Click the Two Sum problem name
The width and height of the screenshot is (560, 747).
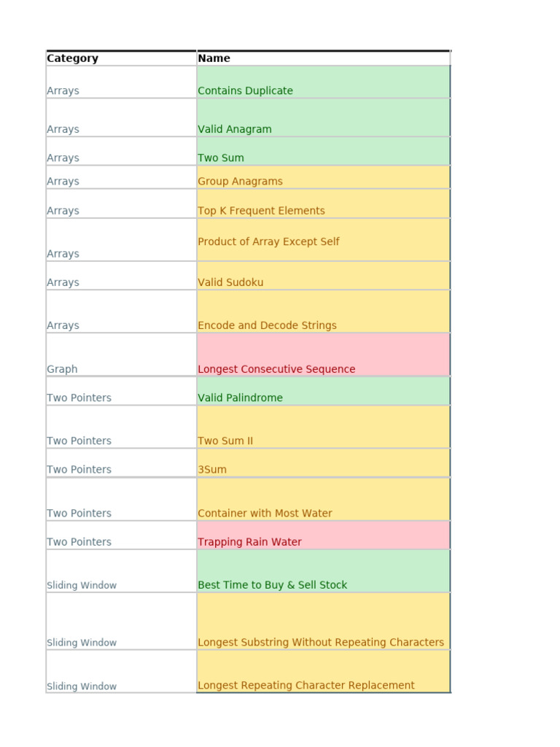221,158
